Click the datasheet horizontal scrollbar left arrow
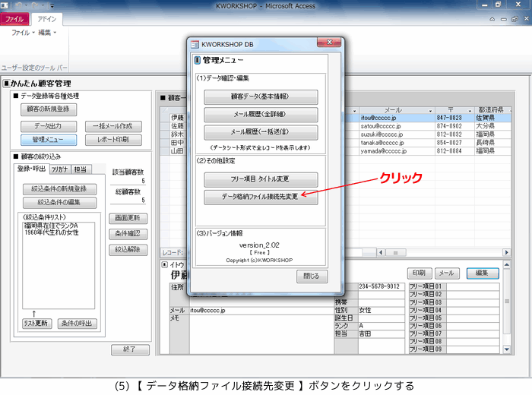 [382, 253]
